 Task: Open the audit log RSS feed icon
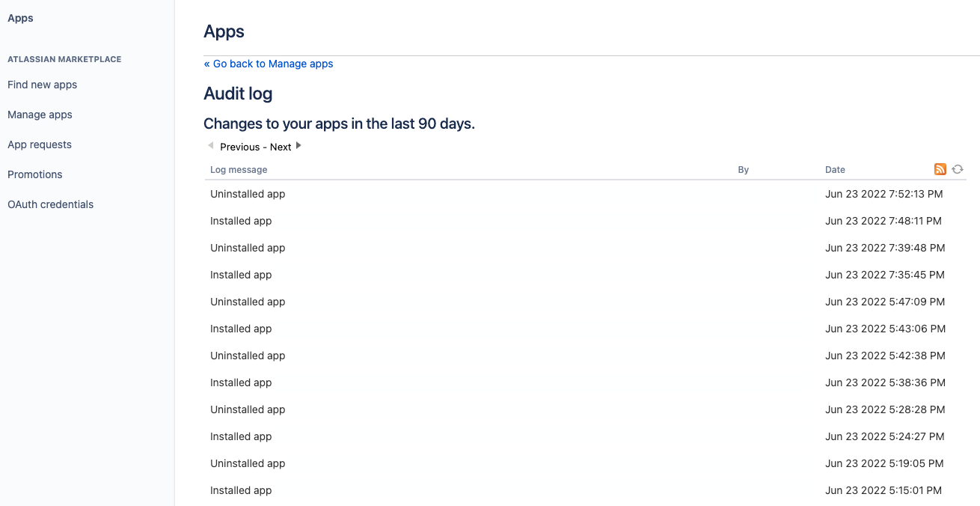coord(940,169)
